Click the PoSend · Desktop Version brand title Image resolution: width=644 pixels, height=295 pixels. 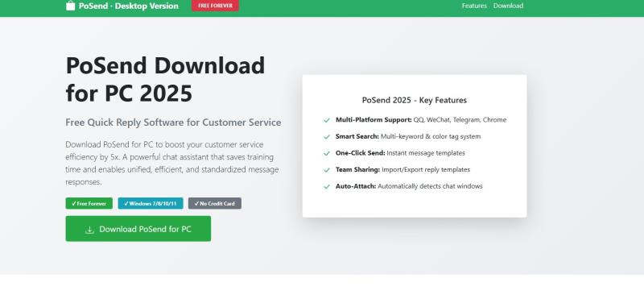click(129, 6)
